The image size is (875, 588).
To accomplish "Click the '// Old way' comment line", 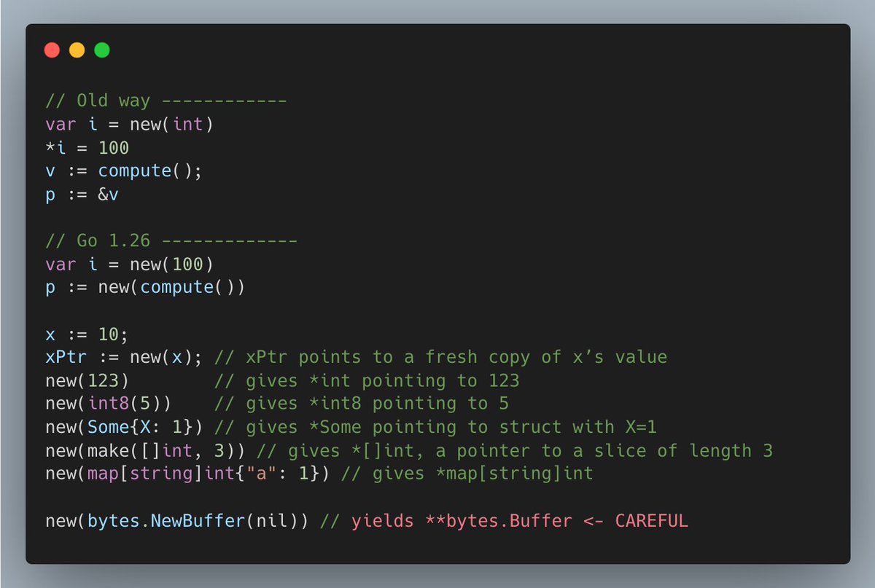I will (x=166, y=101).
